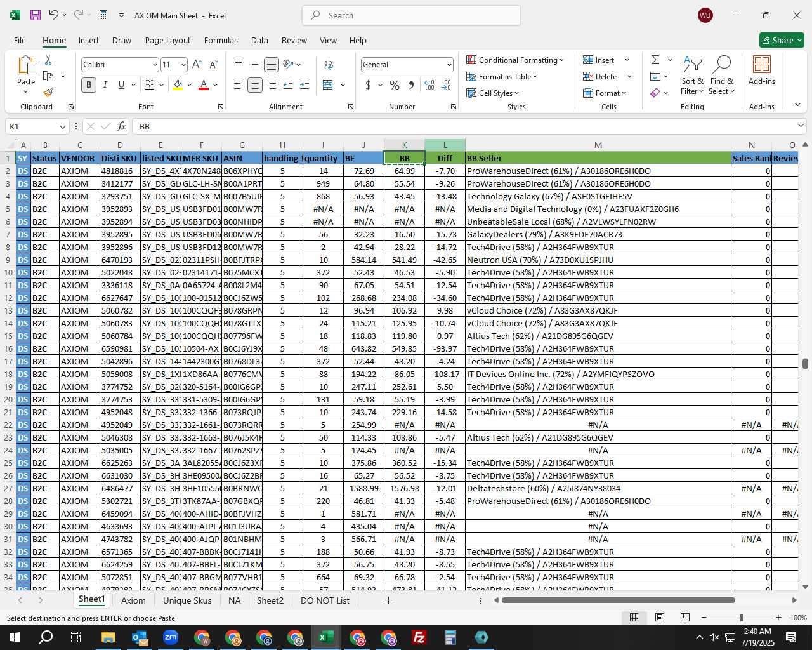Click the Sort & Filter icon
Screen dimensions: 812x650
pos(692,76)
